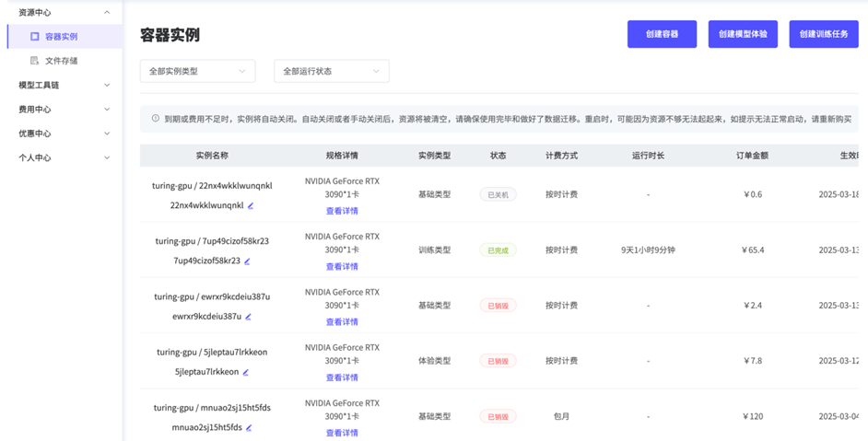This screenshot has width=868, height=441.
Task: Expand the 优惠中心 sidebar section
Action: [x=107, y=133]
